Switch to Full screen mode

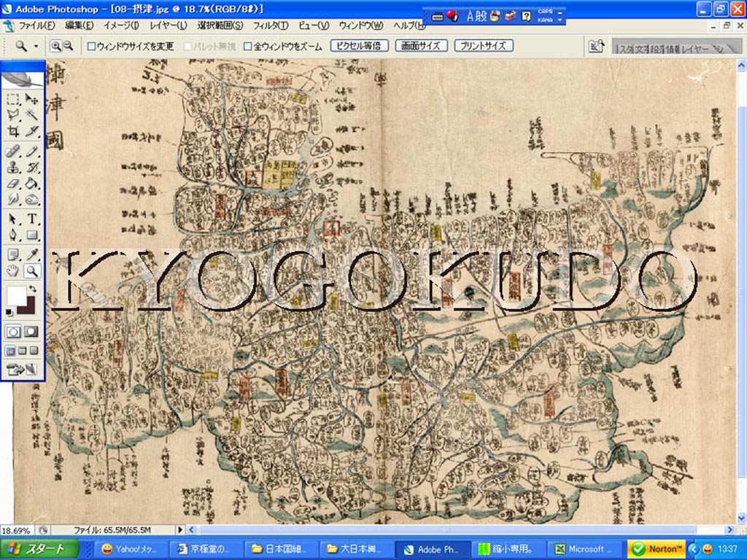34,351
